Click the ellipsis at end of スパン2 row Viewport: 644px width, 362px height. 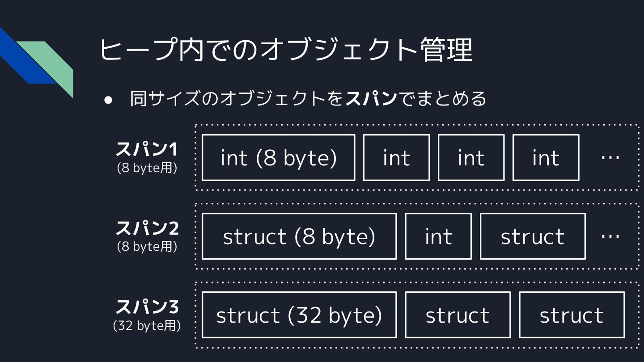[610, 236]
